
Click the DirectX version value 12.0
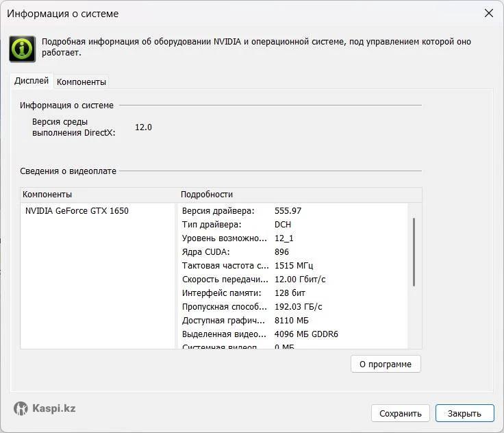(x=143, y=127)
